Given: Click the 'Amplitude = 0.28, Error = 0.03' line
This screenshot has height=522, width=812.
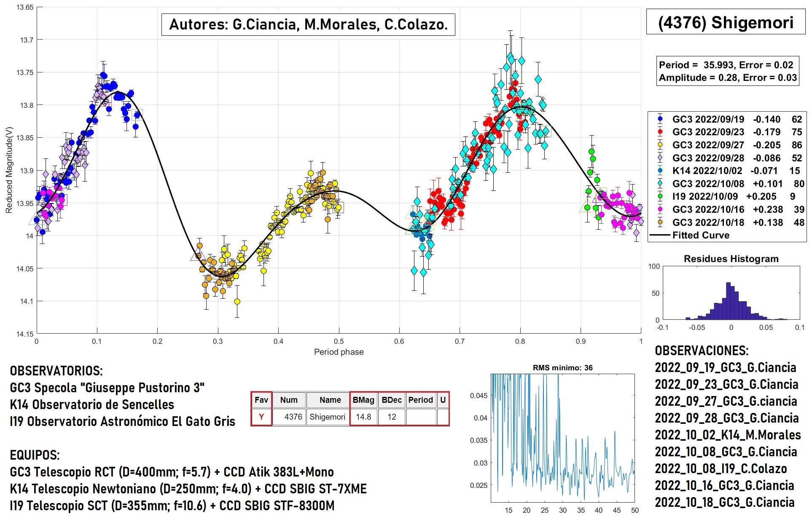Looking at the screenshot, I should click(x=728, y=78).
